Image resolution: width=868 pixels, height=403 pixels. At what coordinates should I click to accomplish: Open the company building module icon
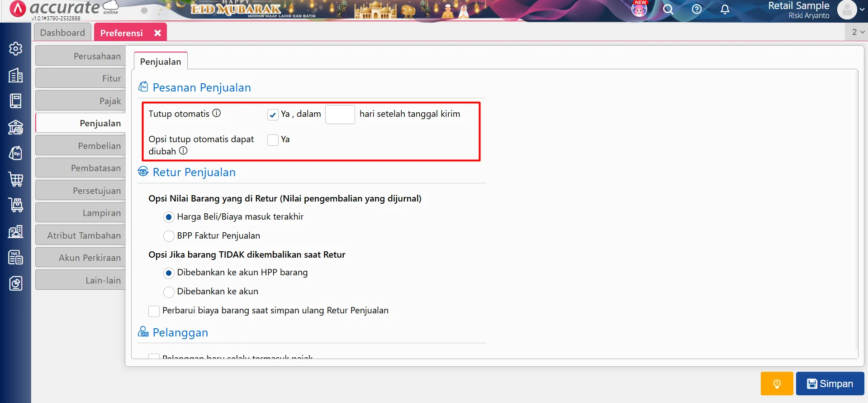pos(16,75)
